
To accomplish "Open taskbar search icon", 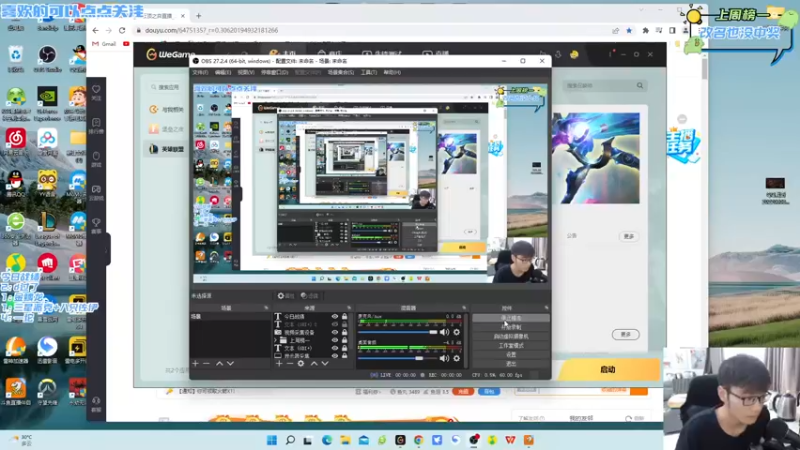I will pos(290,440).
